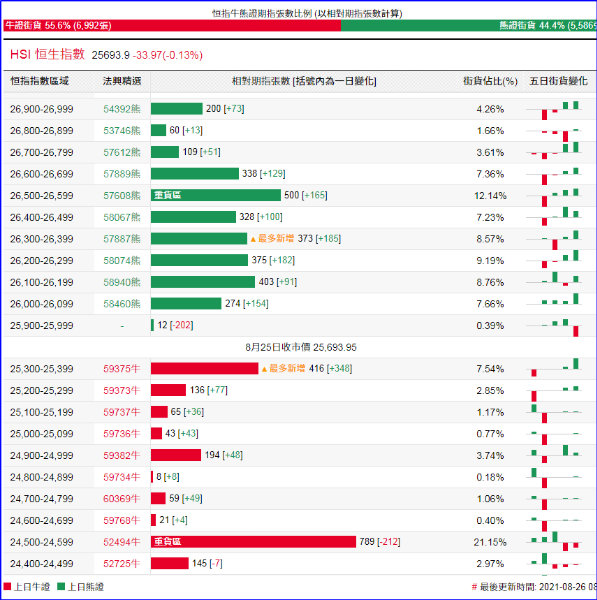
Task: Open bear warrant link 57889熊
Action: click(122, 174)
